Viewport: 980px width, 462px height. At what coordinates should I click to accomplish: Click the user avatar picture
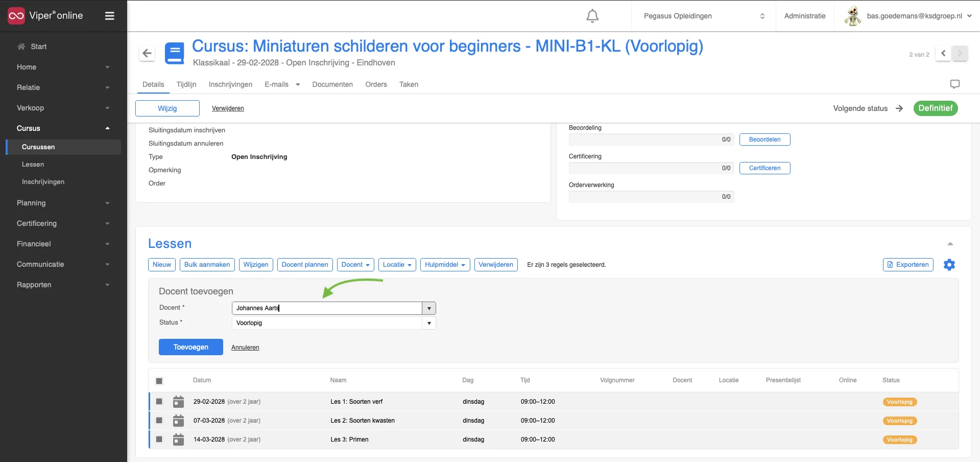pyautogui.click(x=852, y=16)
